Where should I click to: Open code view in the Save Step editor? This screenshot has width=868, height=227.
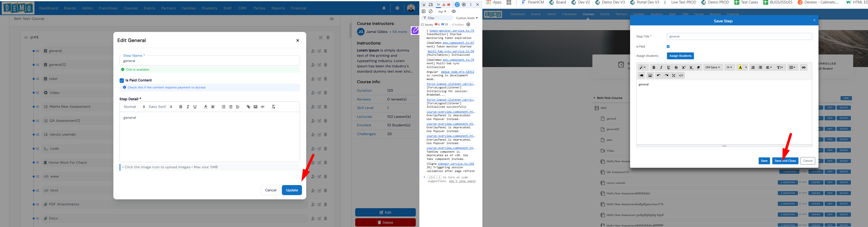pyautogui.click(x=681, y=75)
